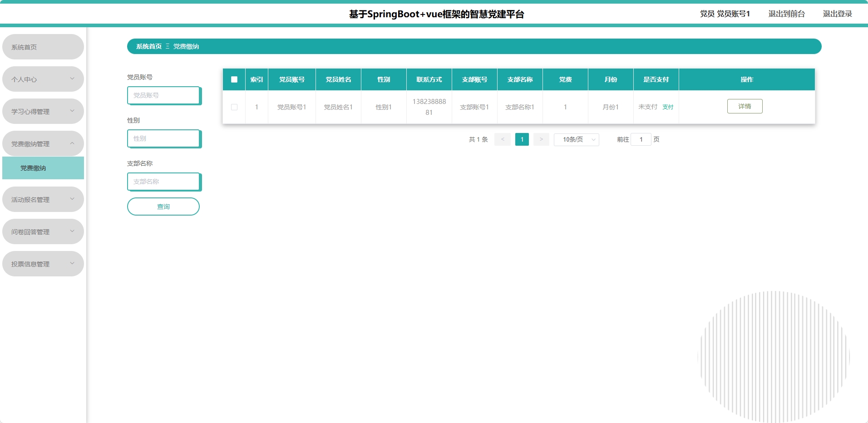Open 系统首页 in the sidebar
Image resolution: width=868 pixels, height=423 pixels.
(43, 47)
